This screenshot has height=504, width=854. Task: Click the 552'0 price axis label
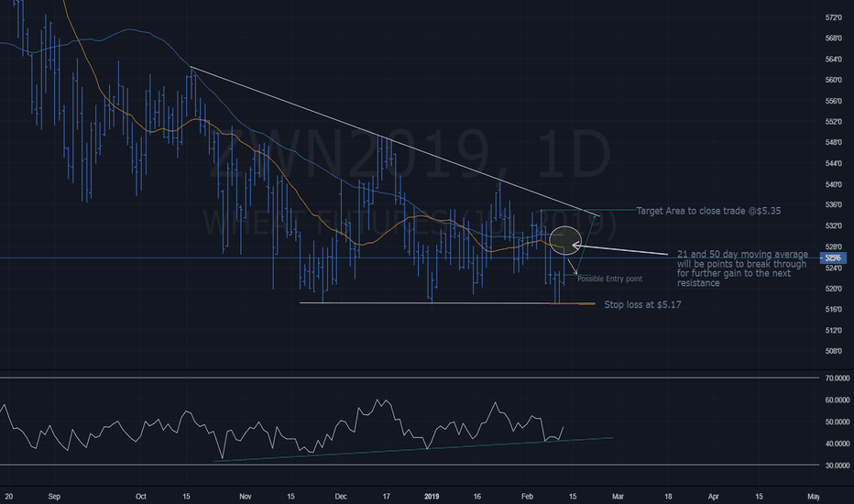(833, 122)
